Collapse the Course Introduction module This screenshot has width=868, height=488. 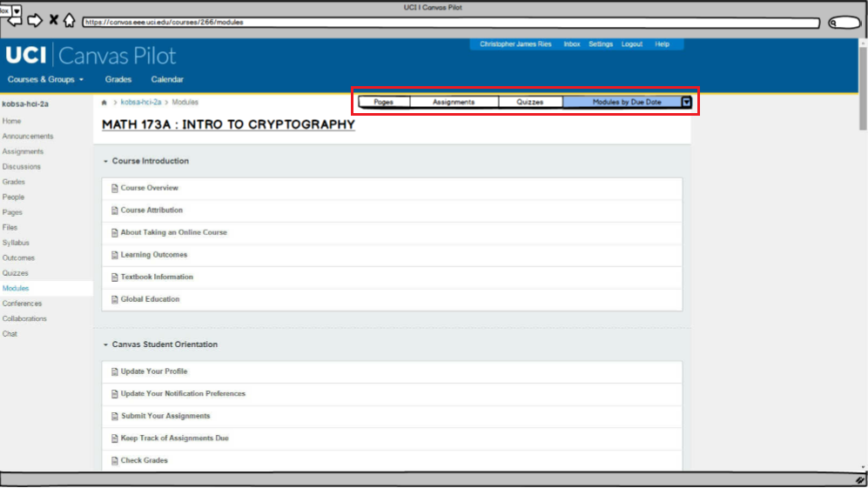(x=105, y=161)
